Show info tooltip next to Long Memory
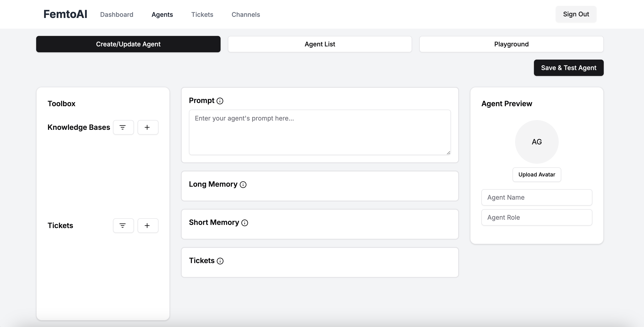The image size is (644, 327). [x=243, y=184]
